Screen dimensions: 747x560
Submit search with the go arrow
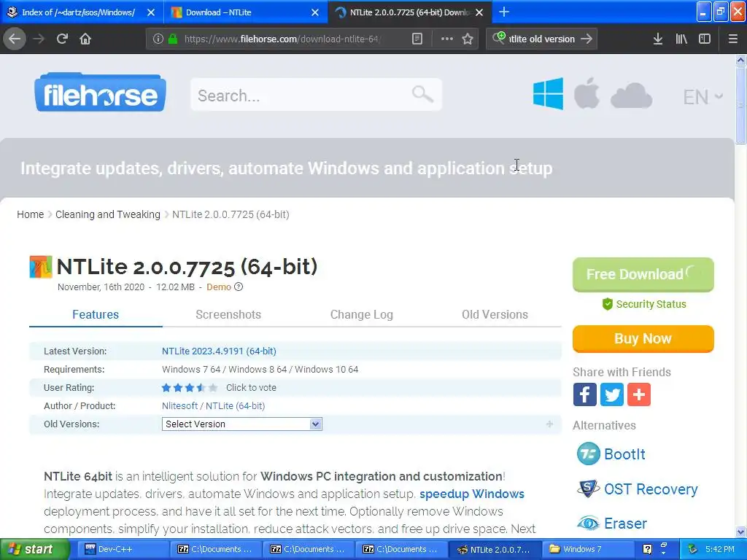tap(587, 39)
